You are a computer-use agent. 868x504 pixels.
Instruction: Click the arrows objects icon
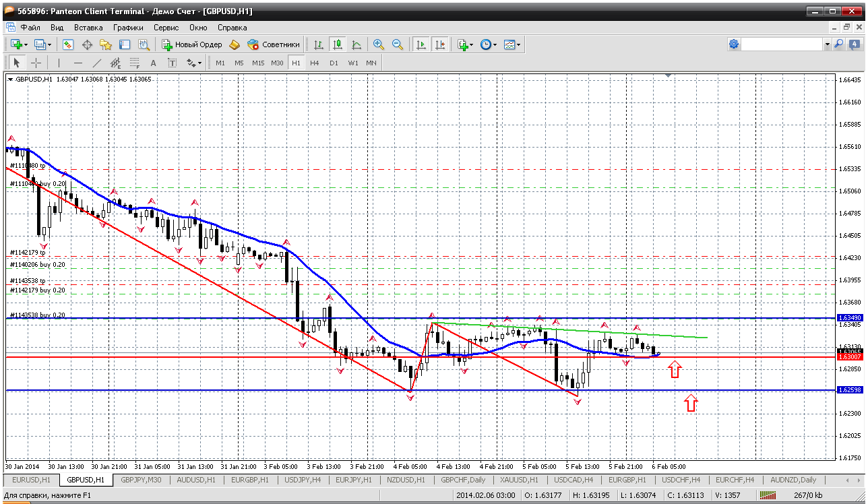(191, 63)
